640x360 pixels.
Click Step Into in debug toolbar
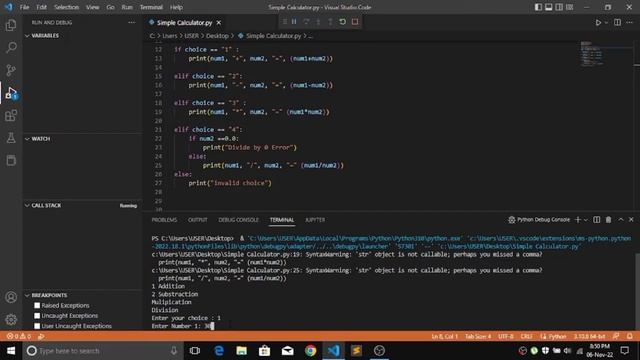click(318, 22)
